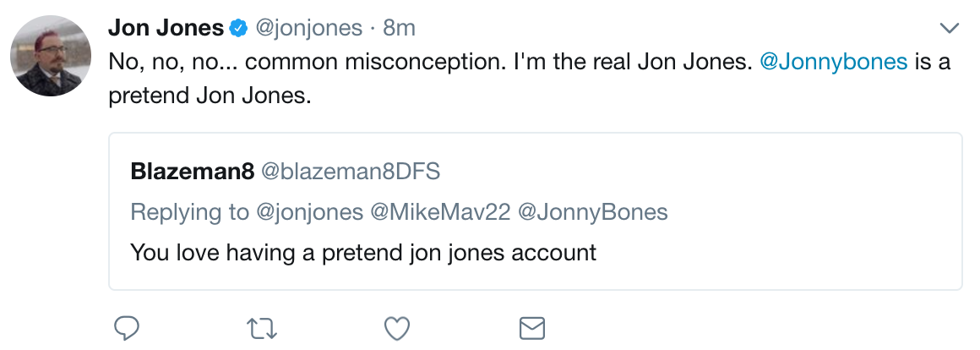Click @JonnyBones in the replying-to line
This screenshot has width=980, height=350.
tap(593, 212)
